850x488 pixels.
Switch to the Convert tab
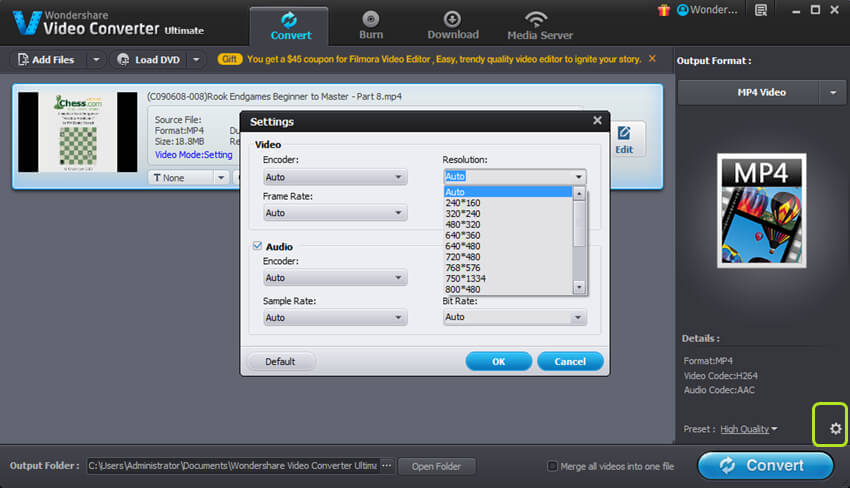click(x=290, y=26)
